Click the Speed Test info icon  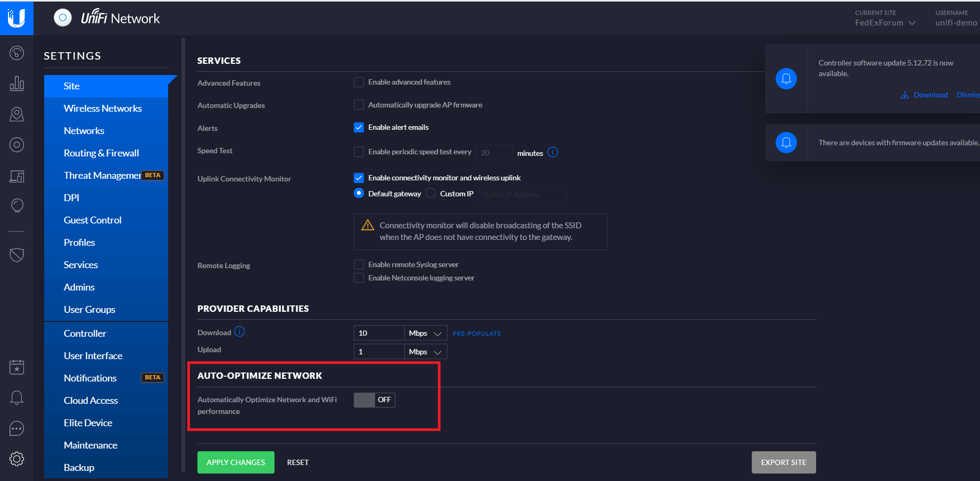[x=553, y=153]
